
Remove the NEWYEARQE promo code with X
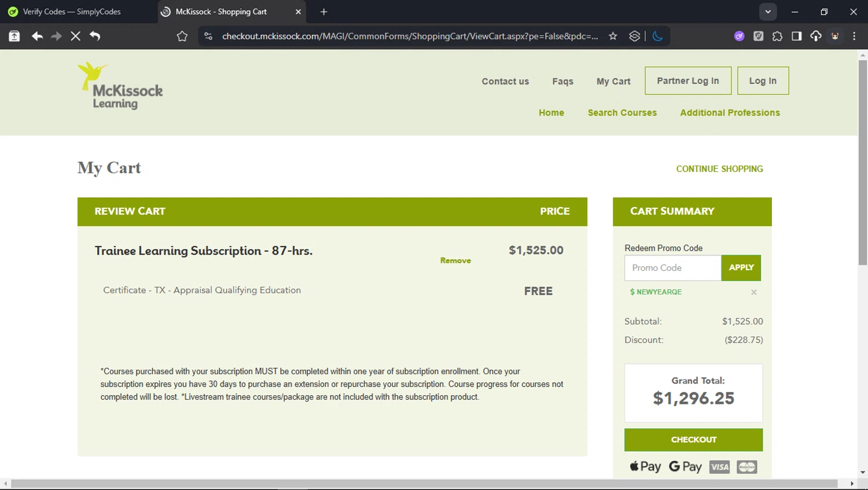pyautogui.click(x=753, y=292)
